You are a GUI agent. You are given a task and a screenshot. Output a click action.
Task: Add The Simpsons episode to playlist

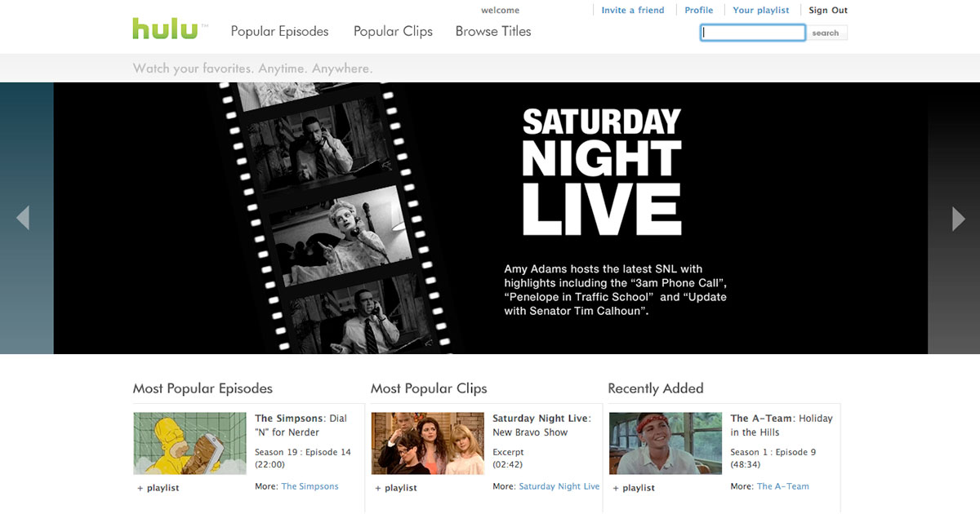158,488
